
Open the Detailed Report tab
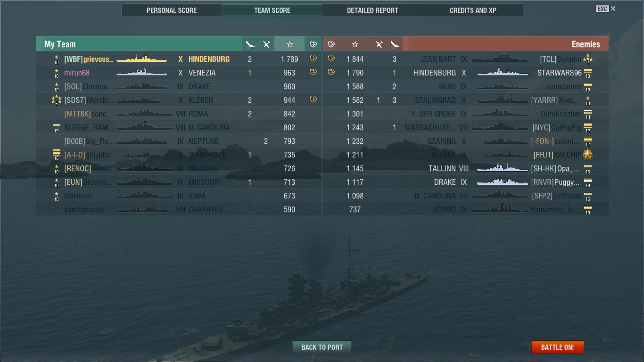pos(372,10)
